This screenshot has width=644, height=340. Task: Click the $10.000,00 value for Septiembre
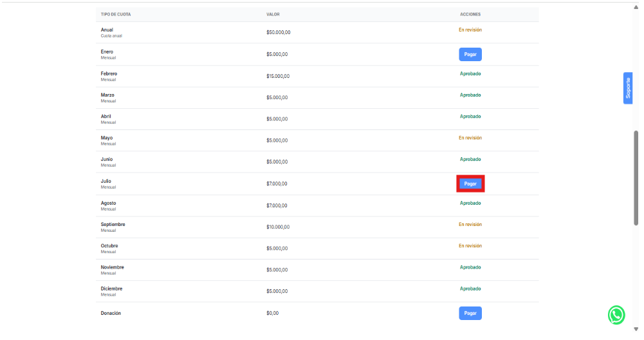point(278,227)
